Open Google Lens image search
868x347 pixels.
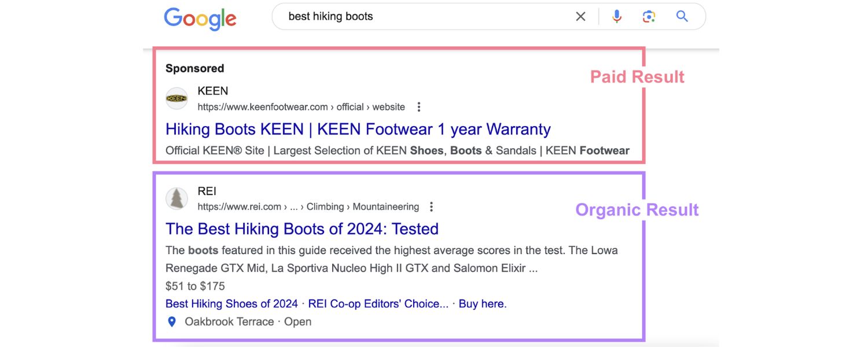click(x=649, y=16)
